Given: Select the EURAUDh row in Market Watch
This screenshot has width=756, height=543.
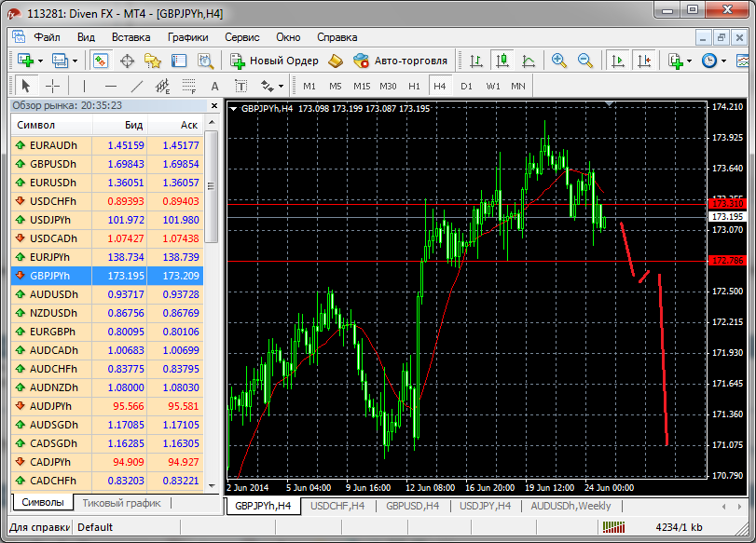Looking at the screenshot, I should [x=107, y=145].
